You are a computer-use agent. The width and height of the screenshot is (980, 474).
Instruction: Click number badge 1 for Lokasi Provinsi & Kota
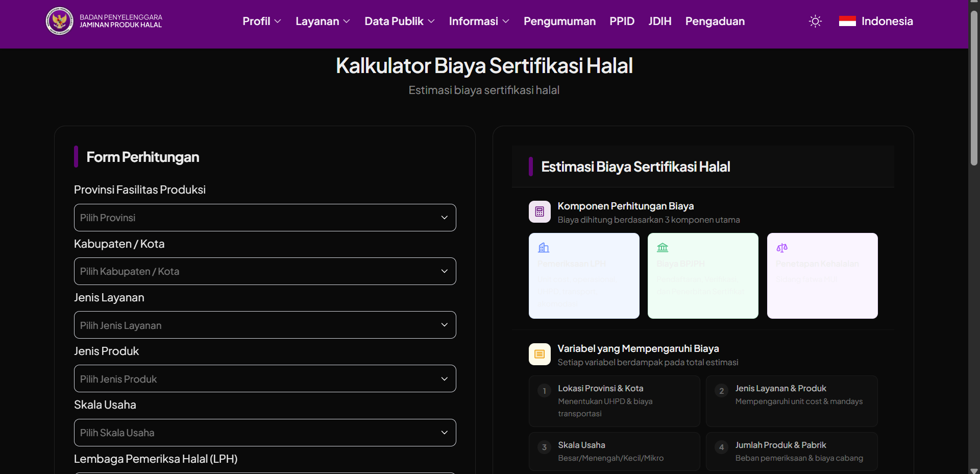[544, 391]
